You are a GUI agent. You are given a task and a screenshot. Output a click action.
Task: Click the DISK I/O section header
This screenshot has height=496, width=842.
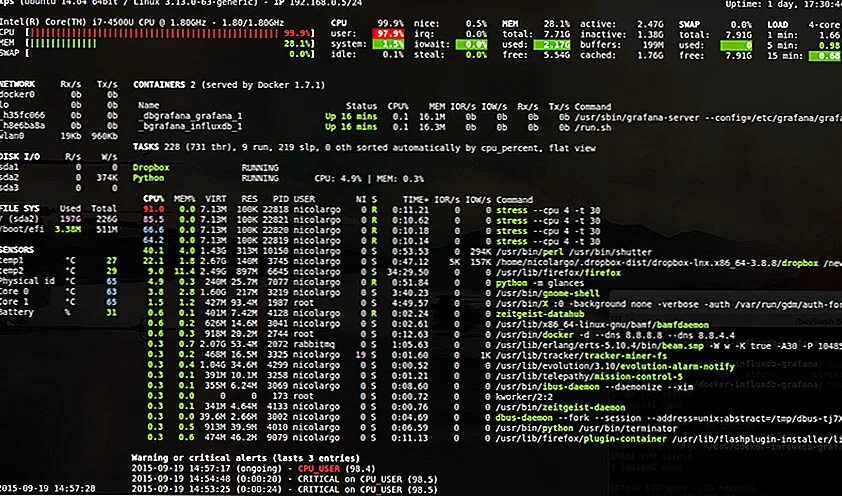(x=20, y=157)
